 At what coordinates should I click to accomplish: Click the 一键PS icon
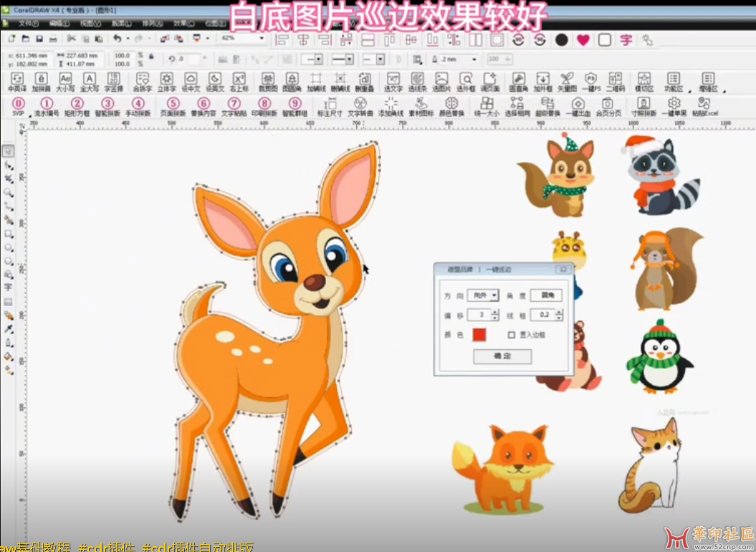[x=591, y=82]
